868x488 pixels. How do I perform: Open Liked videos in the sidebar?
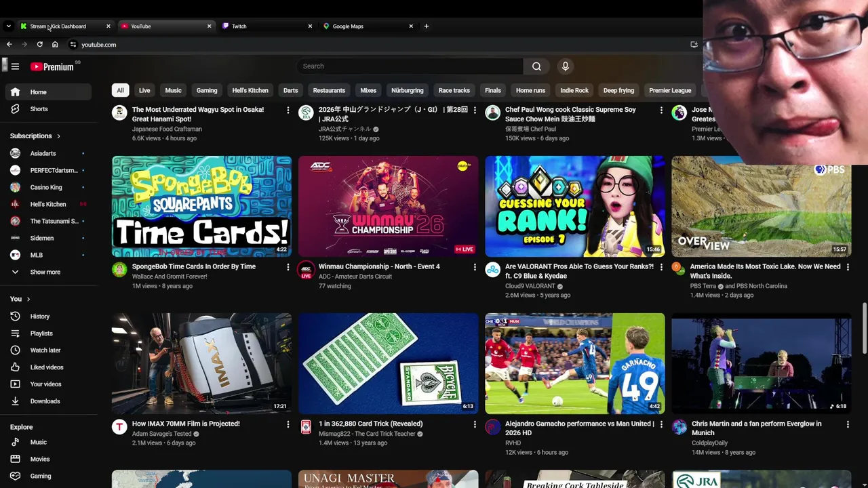click(47, 367)
